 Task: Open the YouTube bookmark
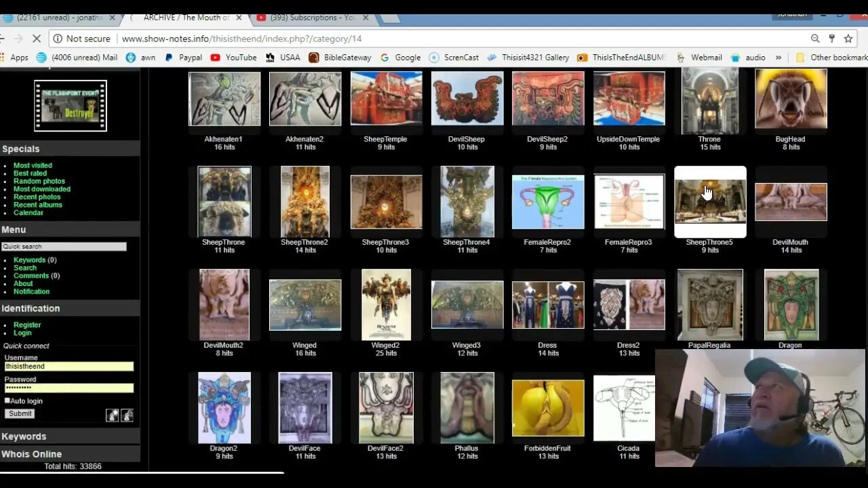234,58
